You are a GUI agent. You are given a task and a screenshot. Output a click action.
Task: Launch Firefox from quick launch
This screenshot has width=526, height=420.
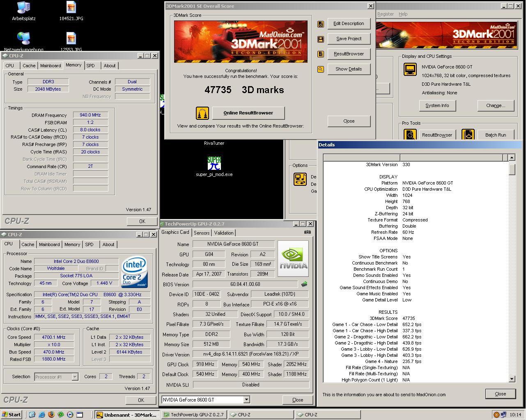(51, 415)
